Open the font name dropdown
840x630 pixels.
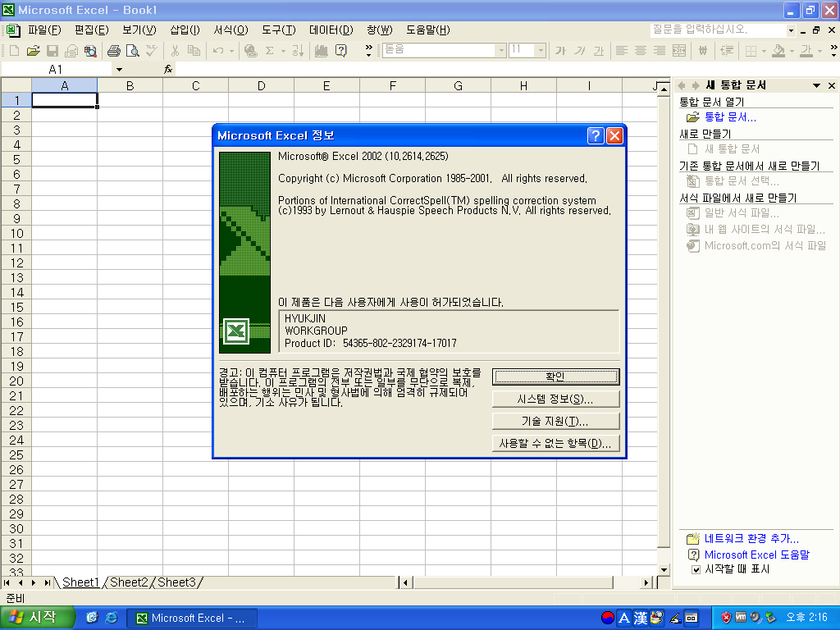[x=501, y=50]
